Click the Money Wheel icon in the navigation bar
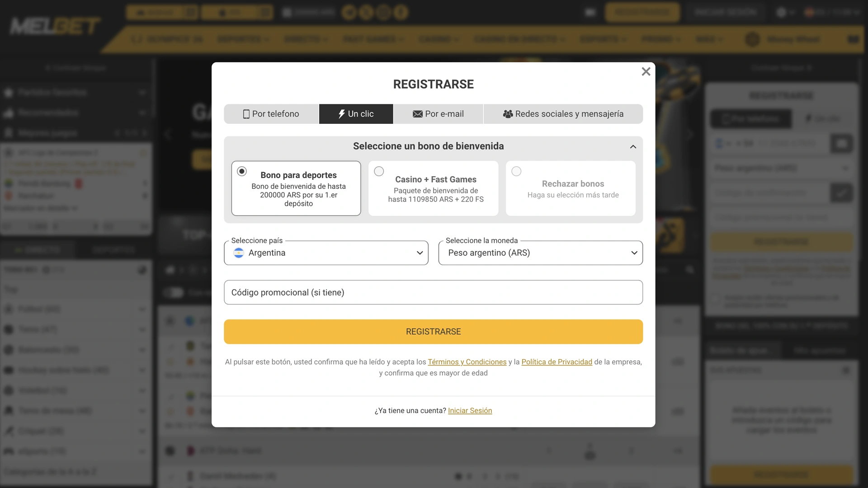This screenshot has height=488, width=868. [752, 39]
